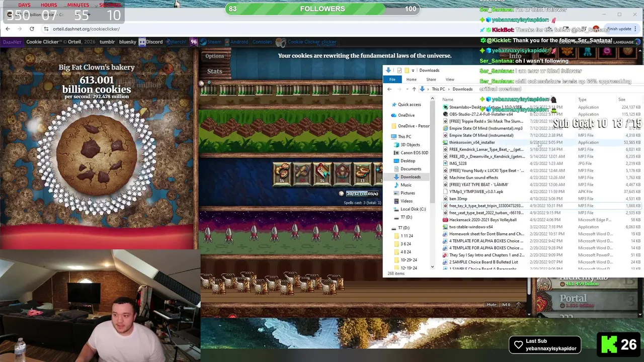Click This PC in explorer breadcrumb

click(x=438, y=89)
